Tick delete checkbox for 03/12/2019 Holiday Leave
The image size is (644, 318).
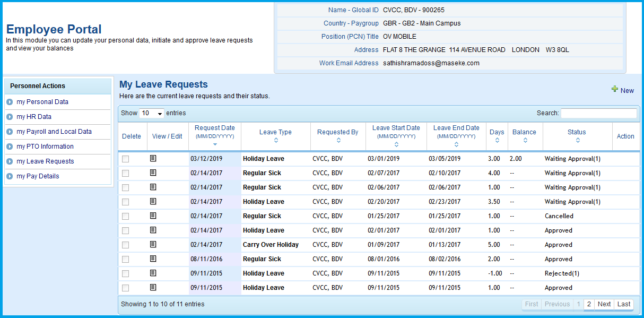126,159
